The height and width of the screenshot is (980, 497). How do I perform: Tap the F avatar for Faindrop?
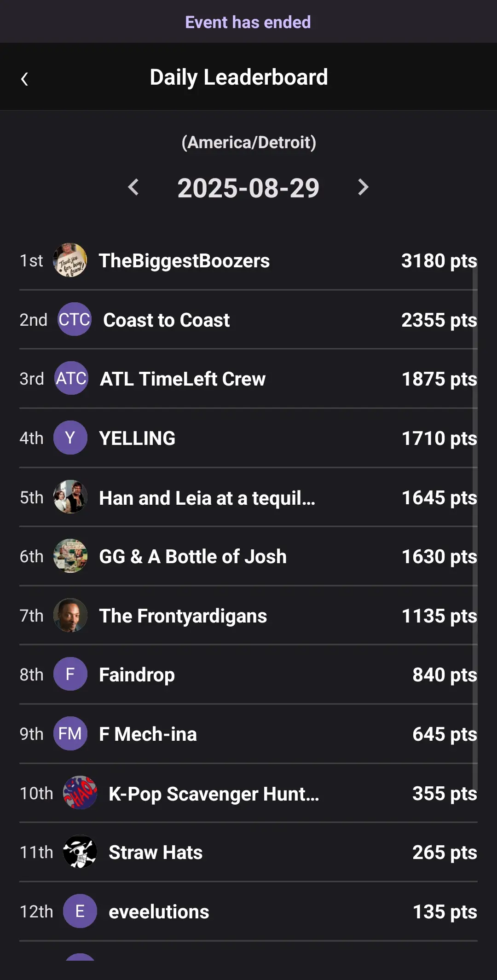click(x=70, y=674)
